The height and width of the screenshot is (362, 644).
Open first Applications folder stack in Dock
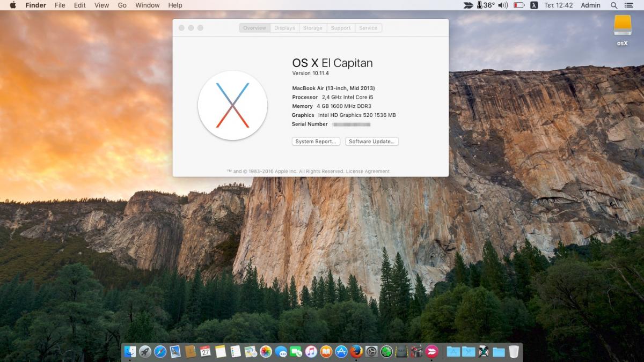tap(453, 352)
